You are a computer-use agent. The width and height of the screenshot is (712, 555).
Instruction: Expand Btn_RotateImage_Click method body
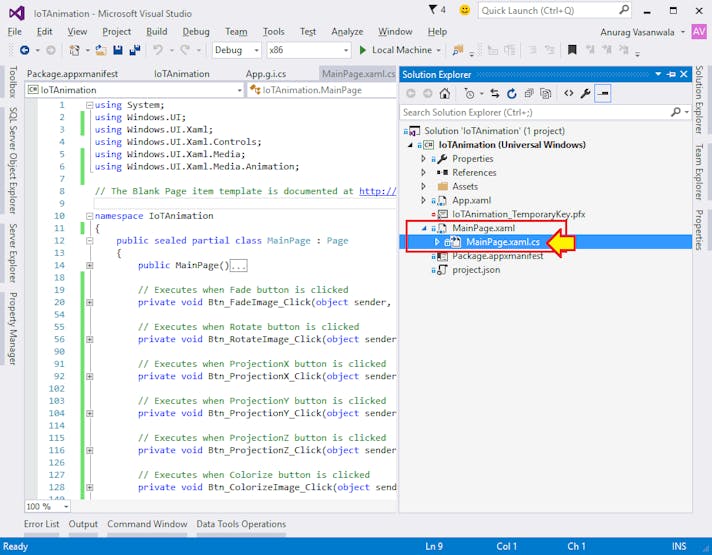click(x=89, y=339)
